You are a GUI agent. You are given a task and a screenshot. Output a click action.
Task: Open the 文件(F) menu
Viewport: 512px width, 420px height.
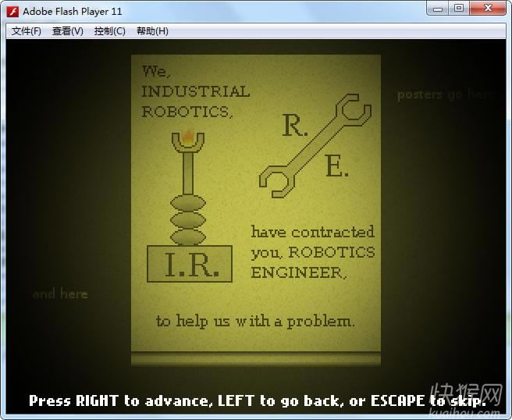pyautogui.click(x=27, y=31)
